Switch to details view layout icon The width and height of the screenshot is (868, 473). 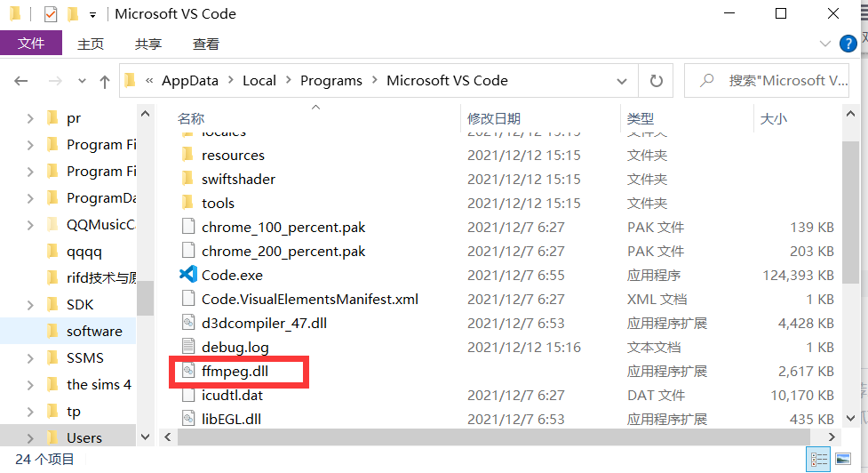point(819,459)
